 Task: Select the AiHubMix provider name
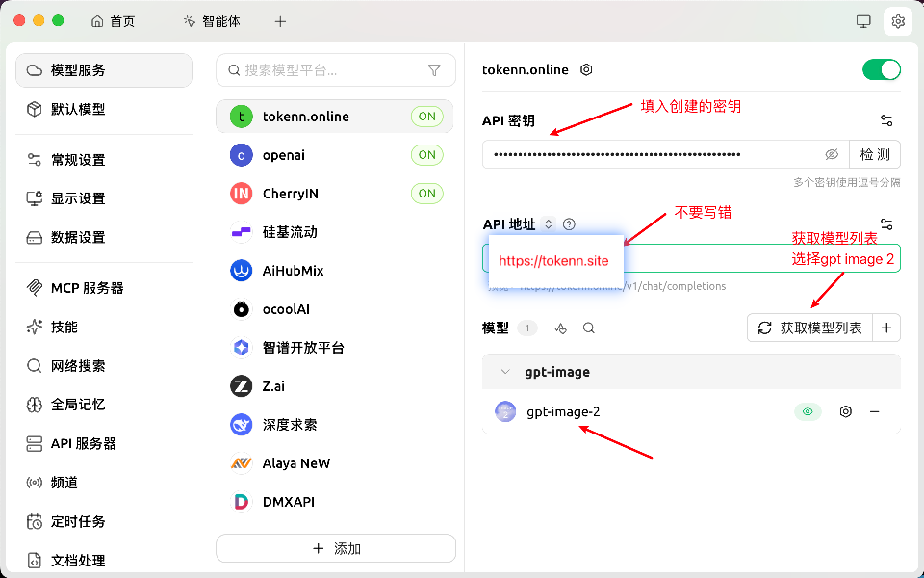293,271
